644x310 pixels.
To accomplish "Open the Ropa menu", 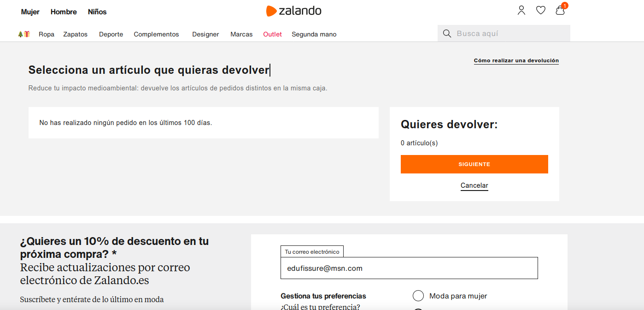I will pos(47,34).
